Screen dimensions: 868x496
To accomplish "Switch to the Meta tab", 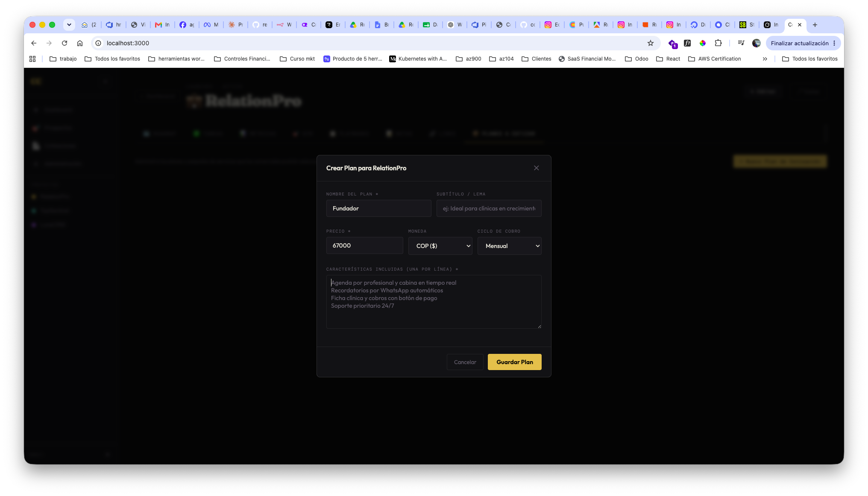I will pyautogui.click(x=211, y=25).
